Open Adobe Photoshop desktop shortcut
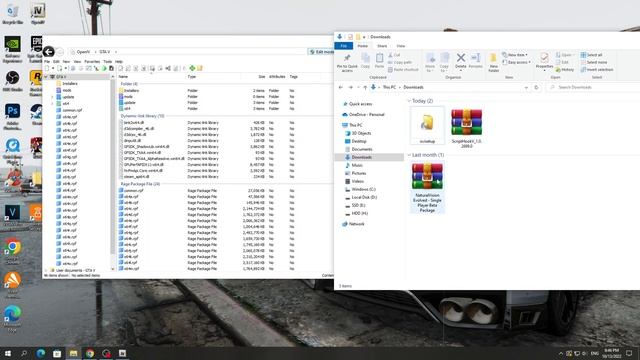This screenshot has height=360, width=640. 12,116
